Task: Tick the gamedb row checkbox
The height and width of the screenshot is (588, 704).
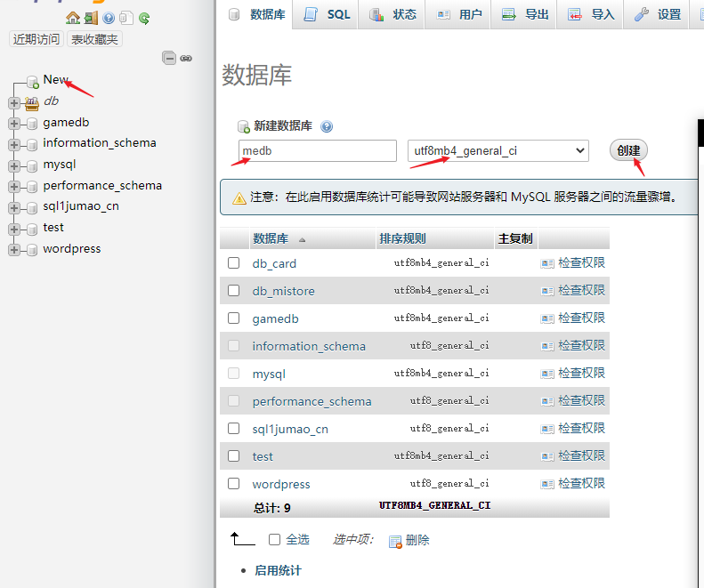Action: 233,318
